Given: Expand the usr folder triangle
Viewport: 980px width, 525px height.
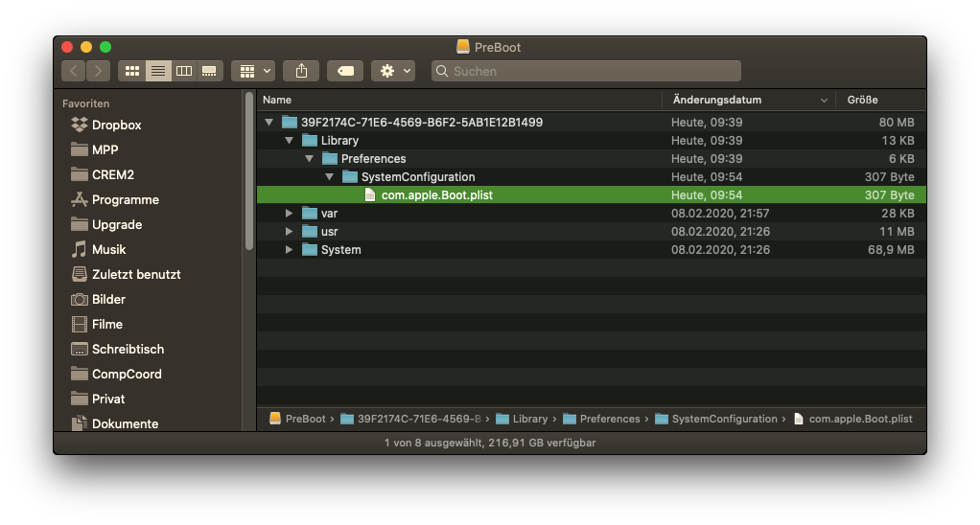Looking at the screenshot, I should [289, 232].
